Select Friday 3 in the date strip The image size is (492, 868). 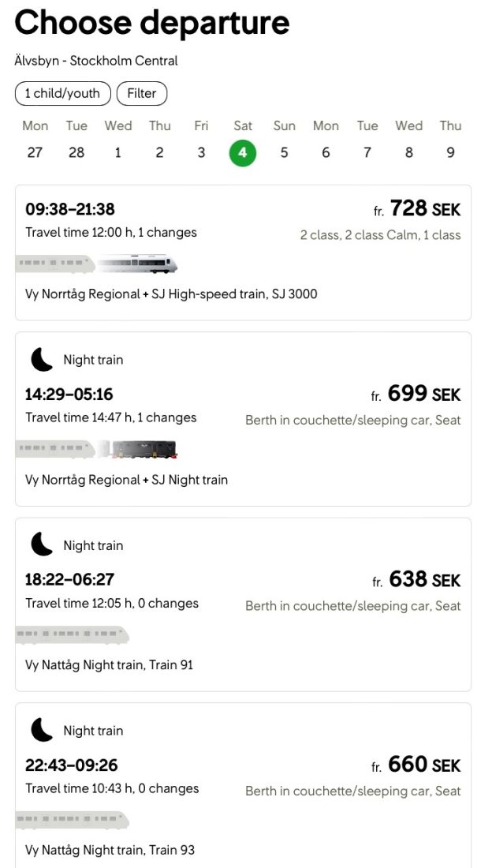click(201, 140)
